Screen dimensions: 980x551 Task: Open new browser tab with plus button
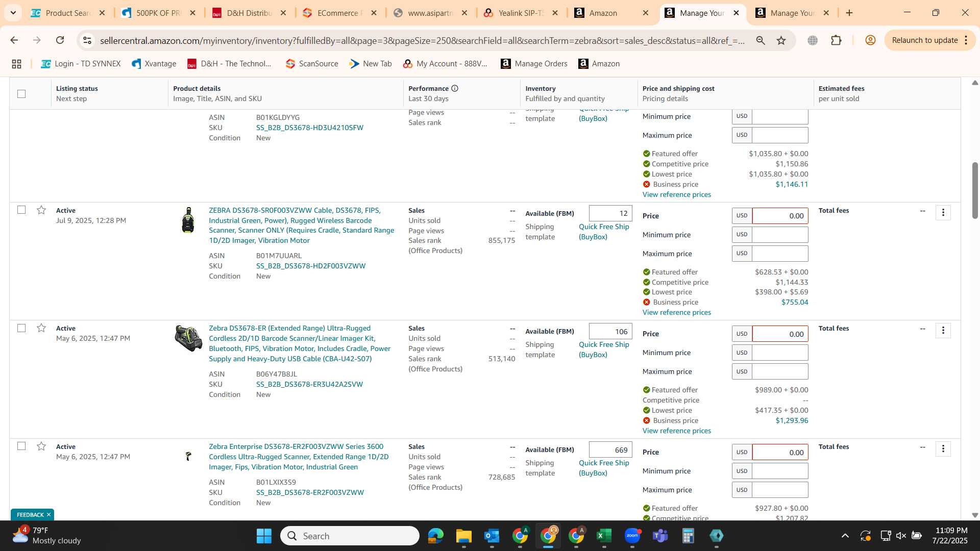pos(849,13)
